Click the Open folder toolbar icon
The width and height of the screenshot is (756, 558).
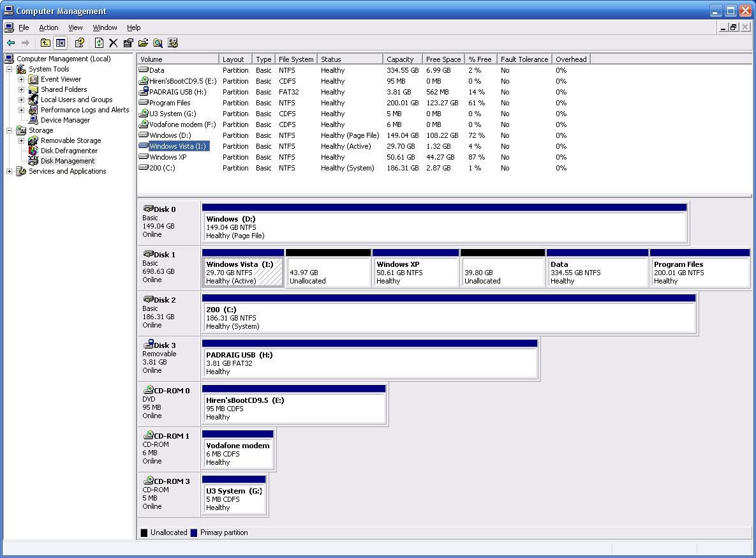143,43
